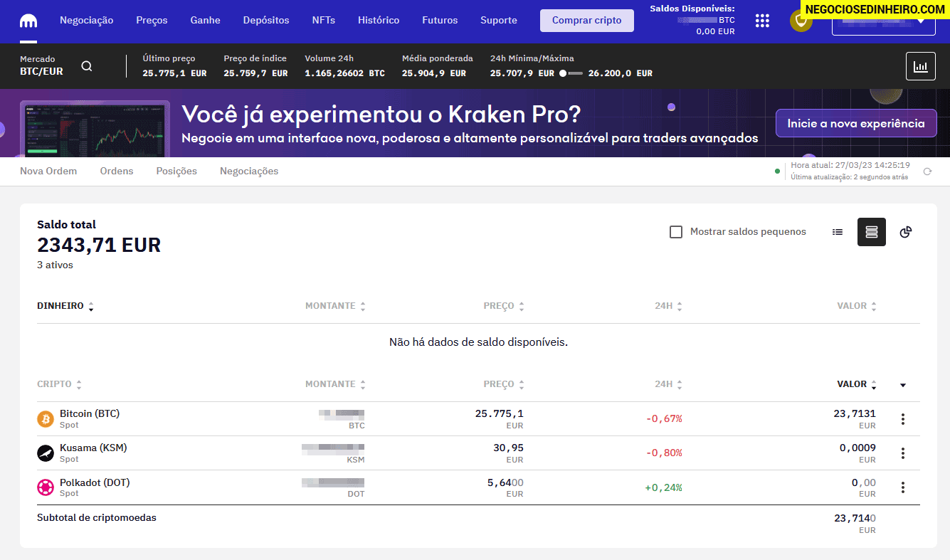Image resolution: width=950 pixels, height=560 pixels.
Task: Open the Futuros menu
Action: point(440,21)
